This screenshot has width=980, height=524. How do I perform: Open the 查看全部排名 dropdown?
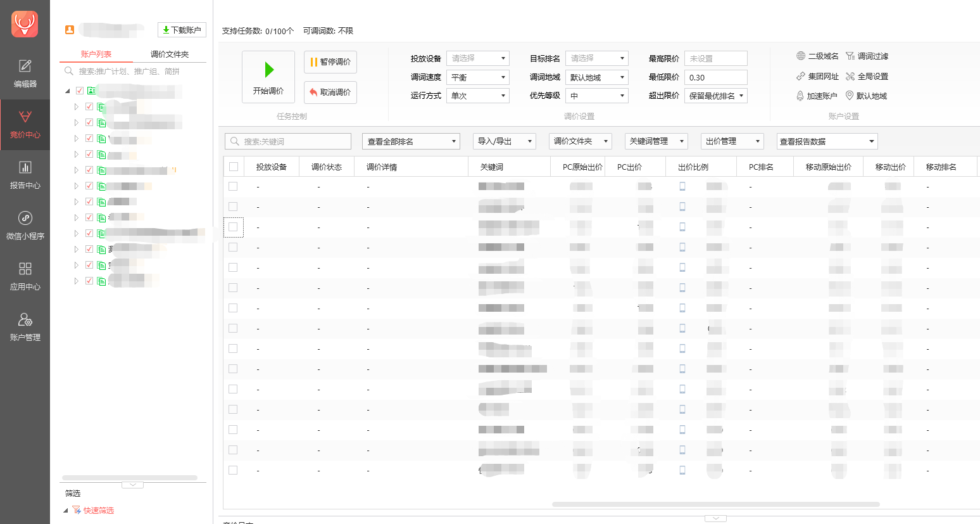(411, 141)
